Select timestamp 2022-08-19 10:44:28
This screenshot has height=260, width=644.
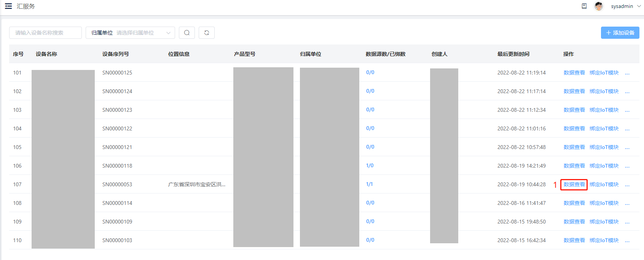tap(521, 184)
